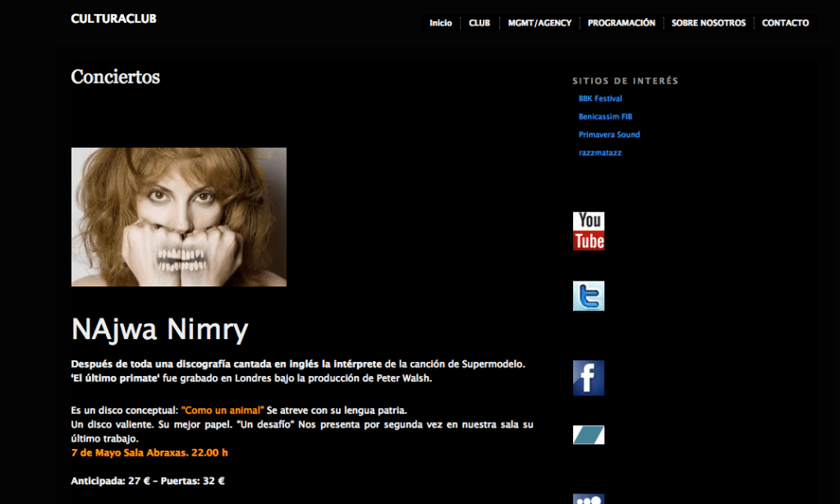Open the Benicassim FIB link

tap(605, 117)
